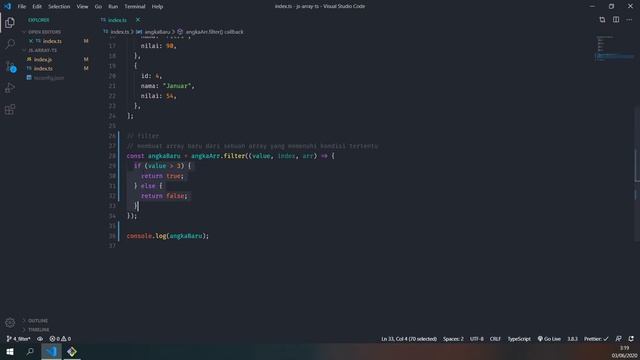Click Ln 33, Col 4 cursor position
The height and width of the screenshot is (360, 640).
(409, 339)
